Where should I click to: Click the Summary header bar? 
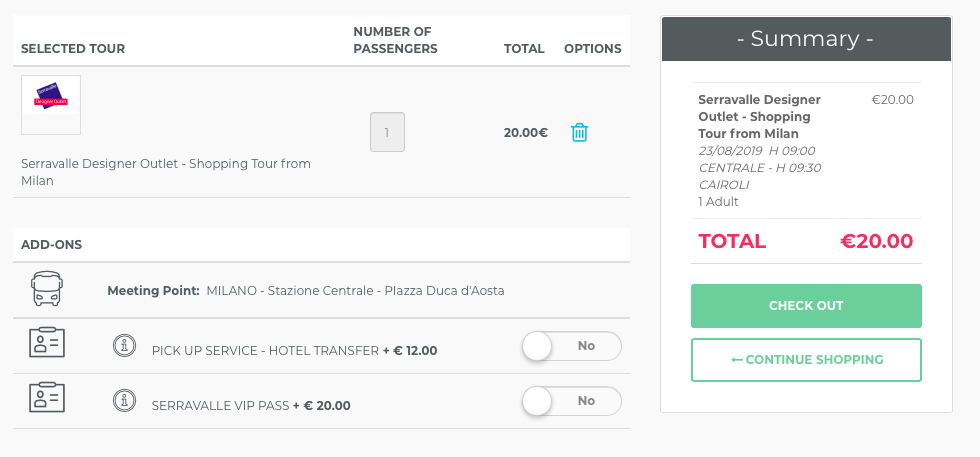(806, 39)
